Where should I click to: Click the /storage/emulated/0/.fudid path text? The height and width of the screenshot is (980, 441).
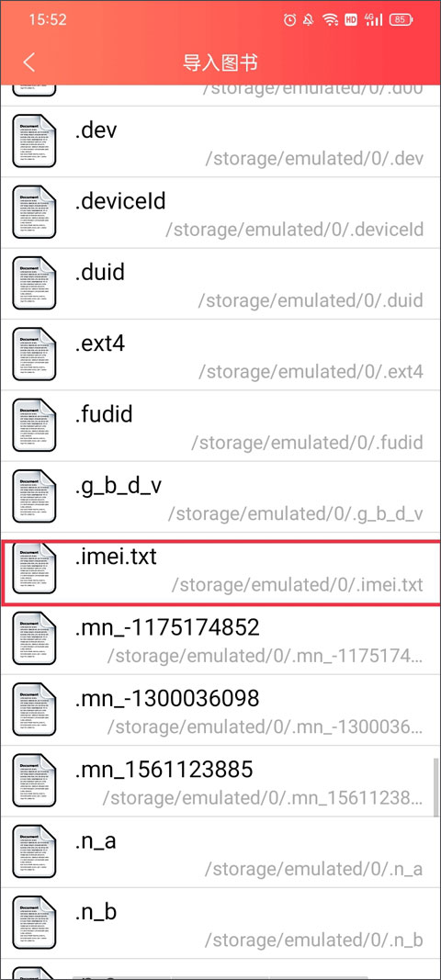coord(307,443)
